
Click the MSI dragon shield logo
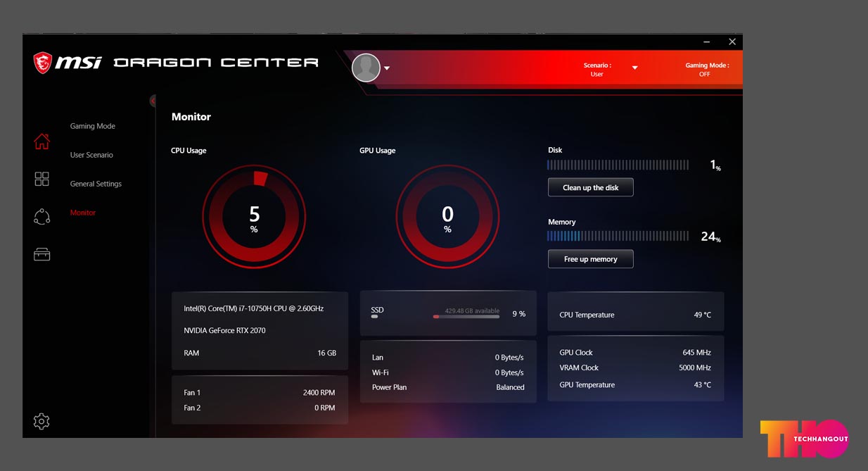tap(43, 63)
